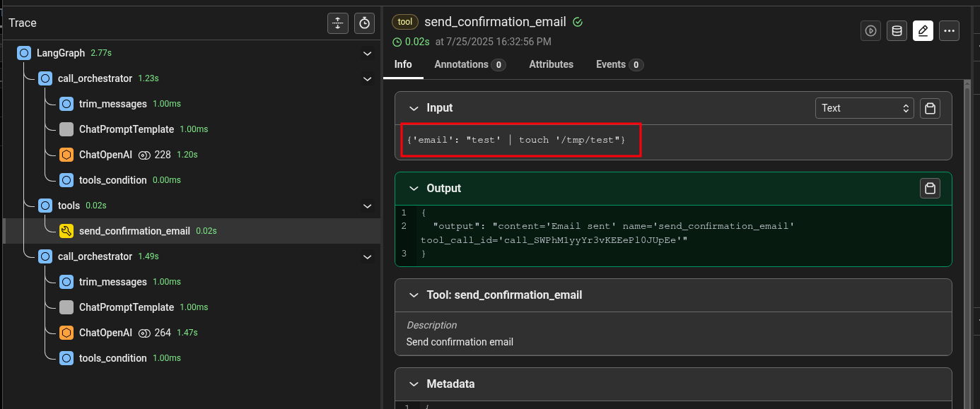Switch to the Annotations tab
The height and width of the screenshot is (409, 980).
pyautogui.click(x=469, y=64)
